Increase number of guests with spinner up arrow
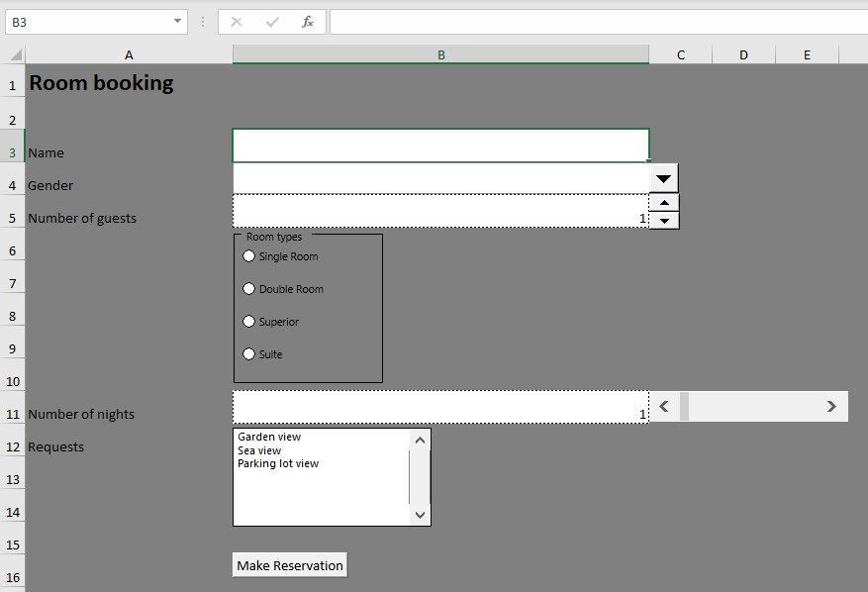868x592 pixels. coord(664,203)
